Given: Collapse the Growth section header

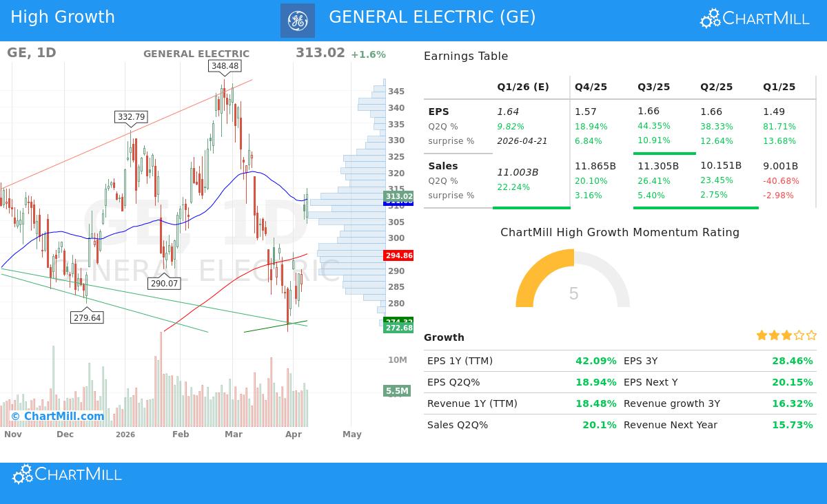Looking at the screenshot, I should click(445, 337).
